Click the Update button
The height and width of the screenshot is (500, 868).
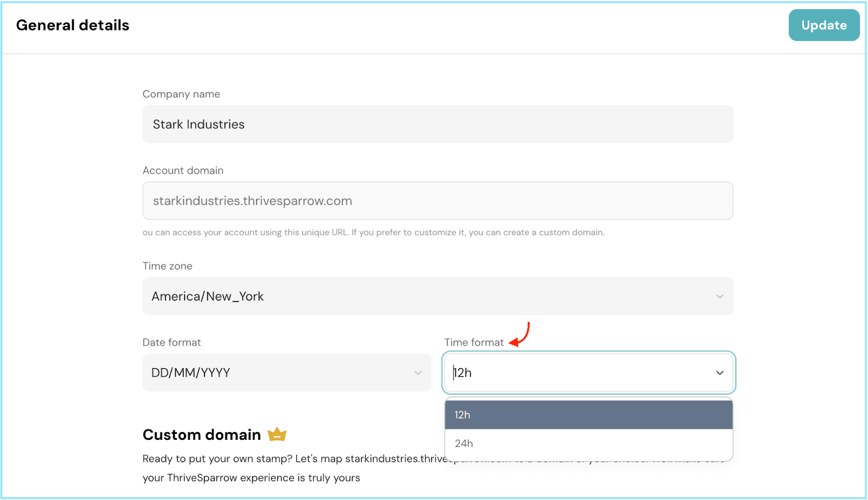point(824,25)
